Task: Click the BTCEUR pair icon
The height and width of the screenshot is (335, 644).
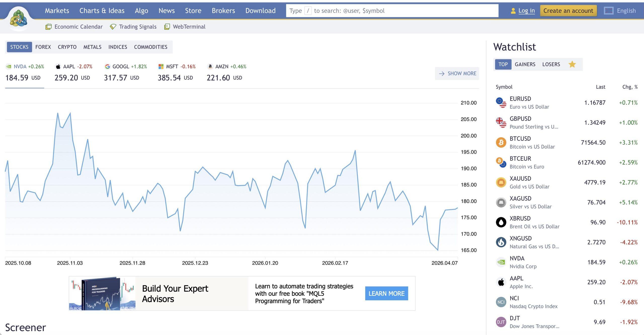Action: [501, 162]
